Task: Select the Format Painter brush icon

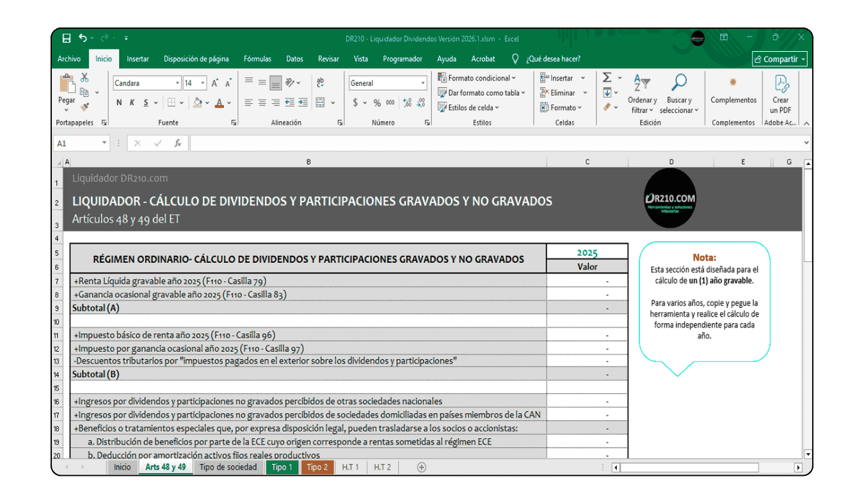Action: click(x=84, y=107)
